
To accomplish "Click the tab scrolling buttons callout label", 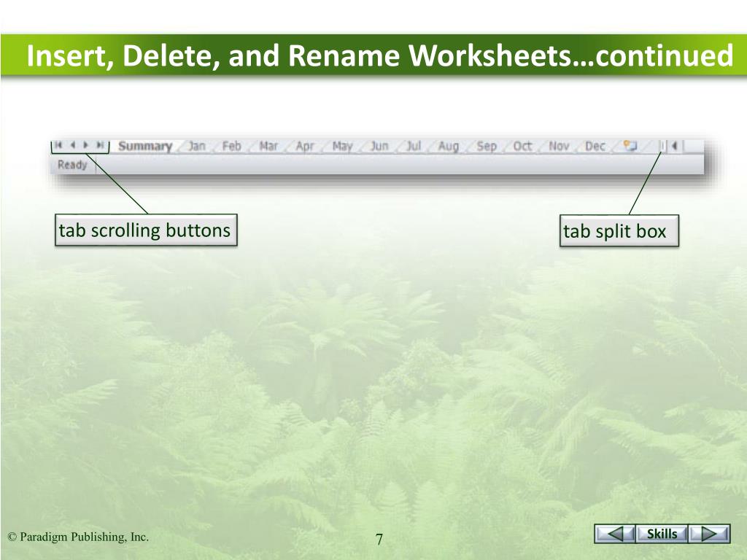I will [145, 230].
